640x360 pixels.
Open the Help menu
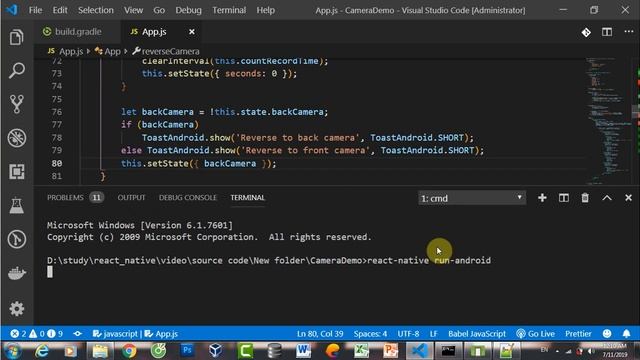pyautogui.click(x=266, y=10)
